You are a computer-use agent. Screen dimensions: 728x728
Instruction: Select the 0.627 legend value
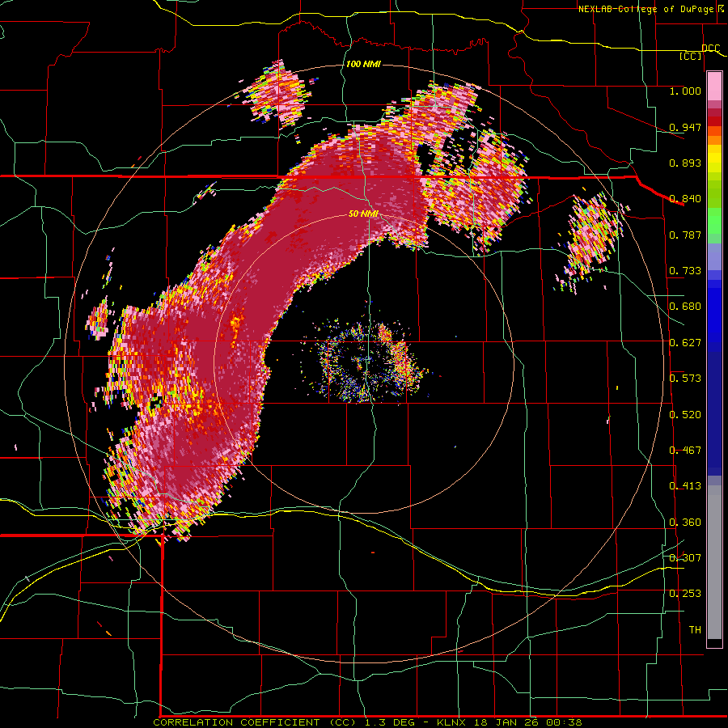[x=685, y=343]
